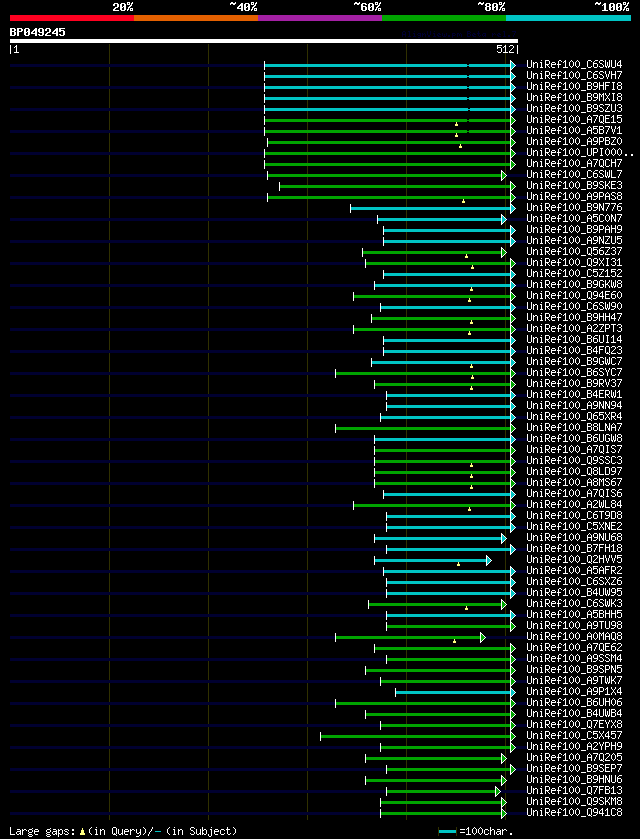Viewport: 640px width, 839px height.
Task: Select the UniRef100_B6UI14 label
Action: (x=574, y=340)
